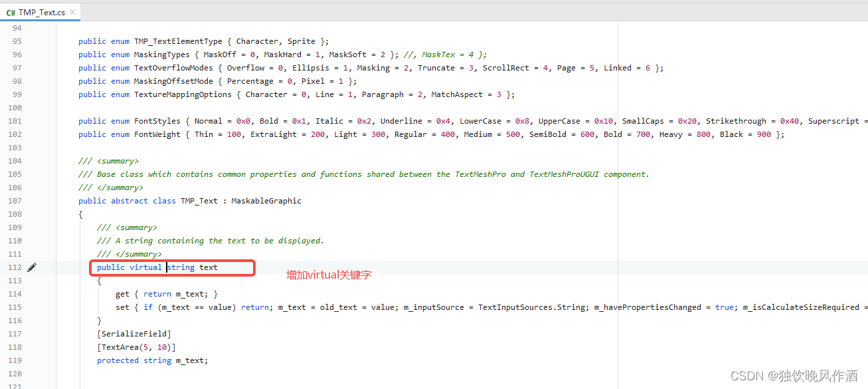Click 'm_havePropertiesChanged' on line 115
This screenshot has width=868, height=389.
click(x=648, y=307)
